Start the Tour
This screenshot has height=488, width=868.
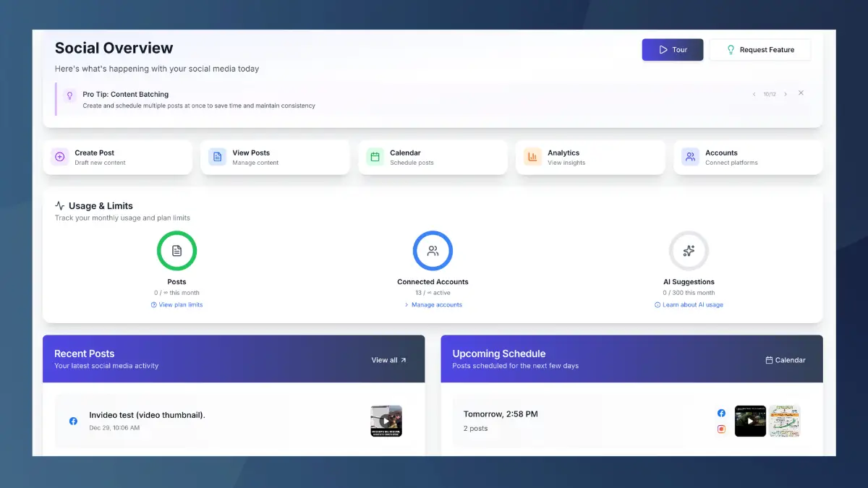point(672,50)
